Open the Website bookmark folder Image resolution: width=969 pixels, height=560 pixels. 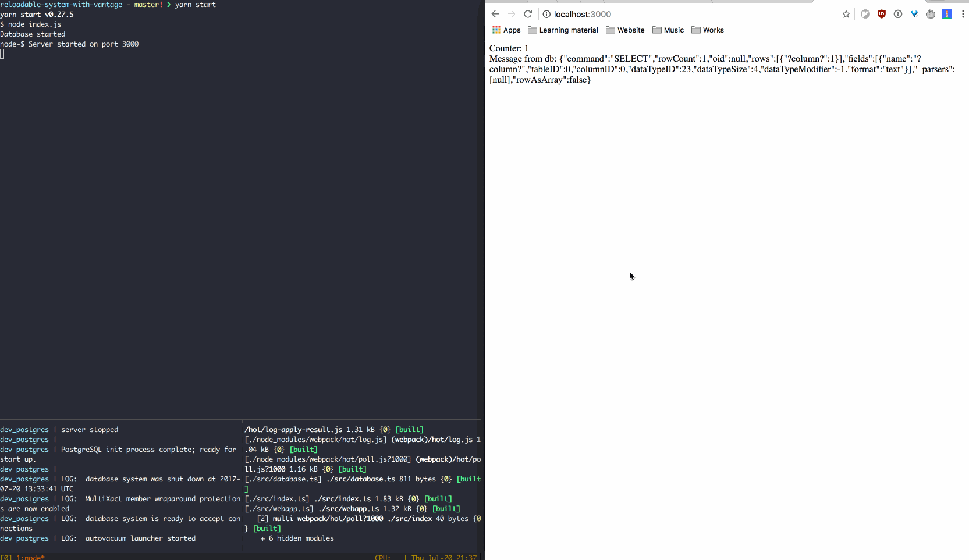tap(625, 30)
